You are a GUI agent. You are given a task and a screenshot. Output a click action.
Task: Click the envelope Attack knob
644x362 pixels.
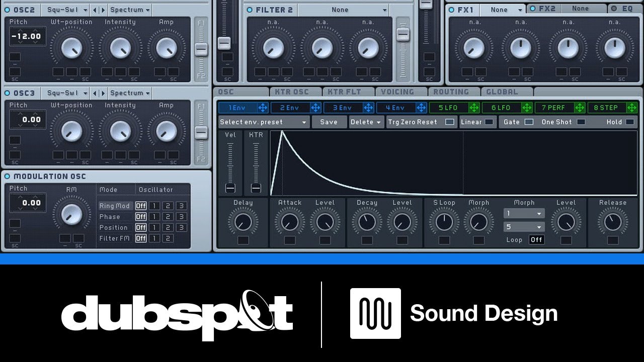[x=290, y=222]
